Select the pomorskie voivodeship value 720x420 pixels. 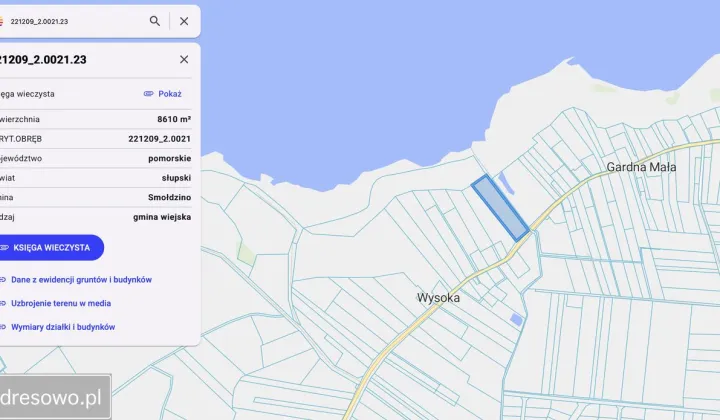coord(169,158)
